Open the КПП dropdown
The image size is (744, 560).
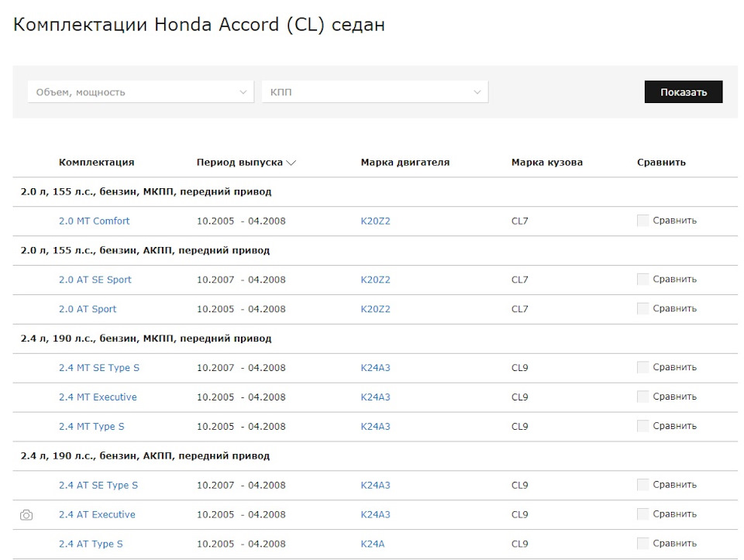coord(375,92)
